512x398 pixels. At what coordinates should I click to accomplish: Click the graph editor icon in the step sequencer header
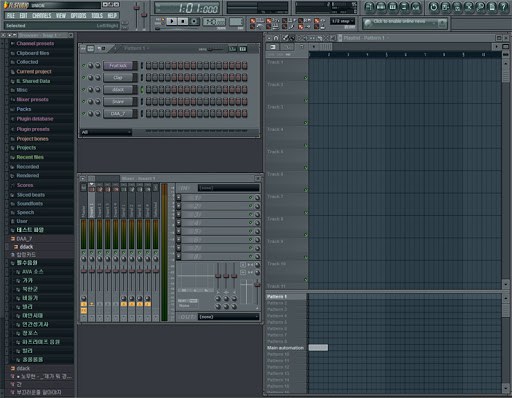click(232, 49)
